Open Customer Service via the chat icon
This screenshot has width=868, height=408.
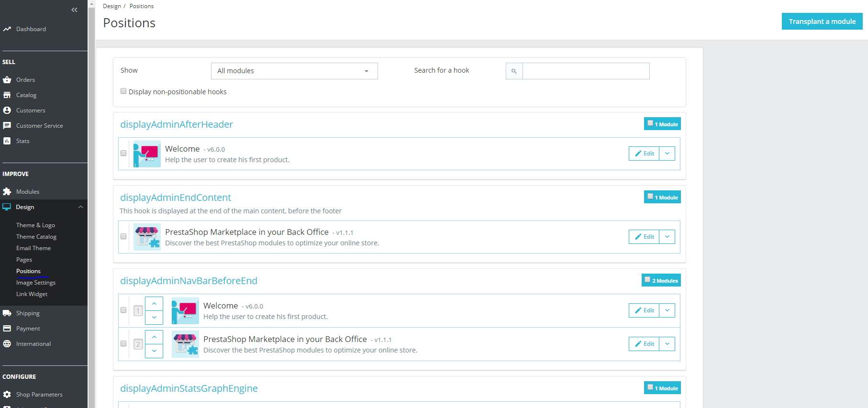click(x=7, y=126)
